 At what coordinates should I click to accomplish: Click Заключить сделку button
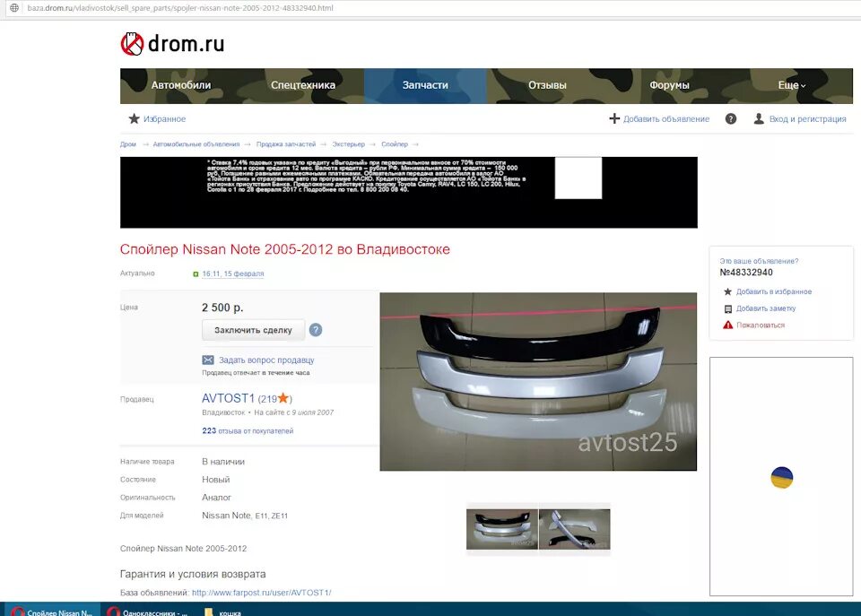pyautogui.click(x=253, y=330)
